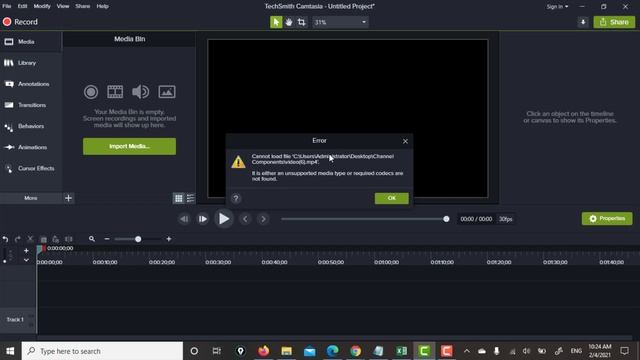
Task: Click the Windows search box
Action: [102, 351]
